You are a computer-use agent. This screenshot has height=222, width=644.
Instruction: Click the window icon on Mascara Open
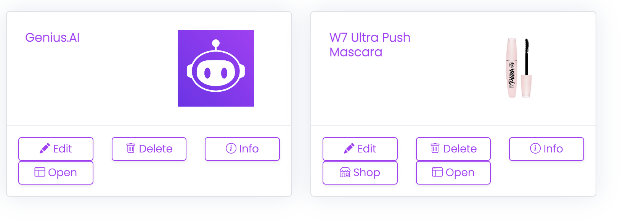[x=437, y=172]
